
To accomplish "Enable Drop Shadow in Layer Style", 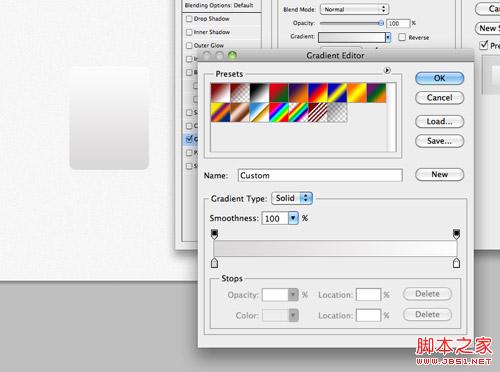I will [189, 19].
